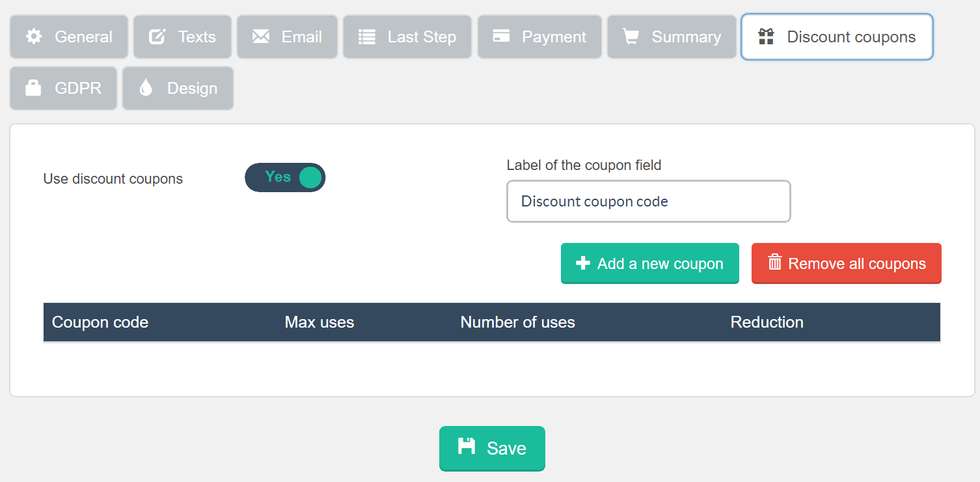Screen dimensions: 980x482
Task: Select the credit card icon on Payment tab
Action: [x=502, y=36]
